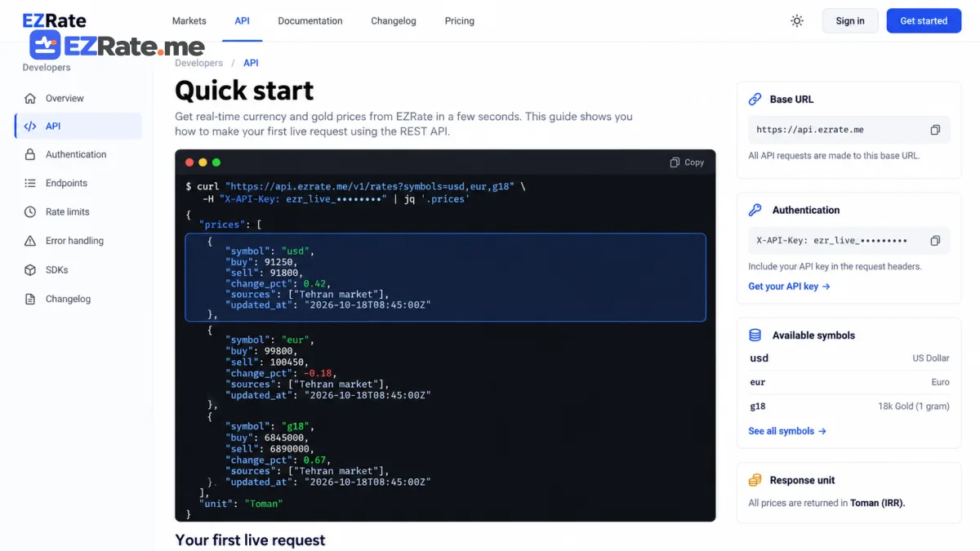Select Endpoints in the sidebar
The image size is (980, 551).
click(78, 184)
